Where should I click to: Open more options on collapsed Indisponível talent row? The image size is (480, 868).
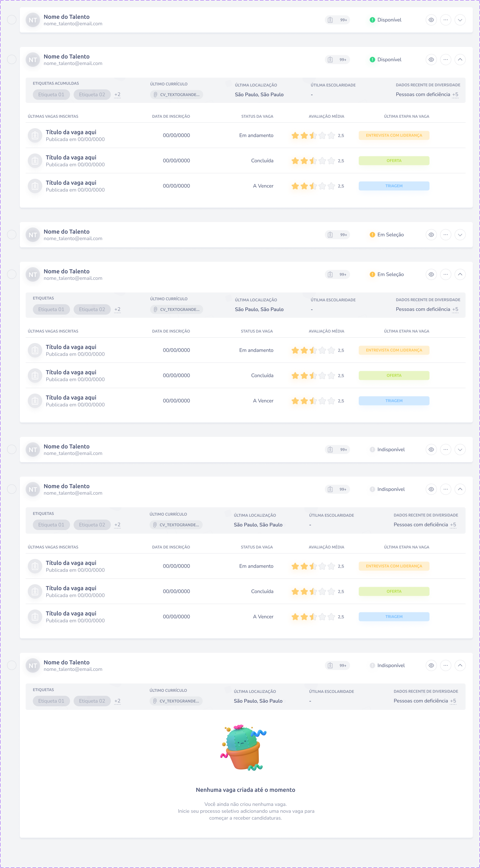[x=445, y=450]
